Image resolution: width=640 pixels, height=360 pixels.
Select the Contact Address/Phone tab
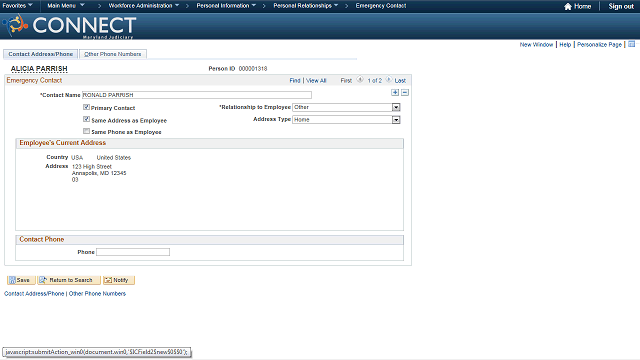40,54
